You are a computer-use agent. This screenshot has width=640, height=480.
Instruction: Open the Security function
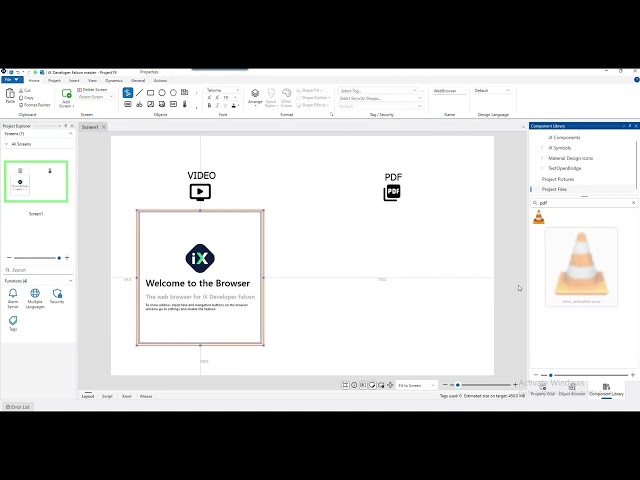(x=57, y=294)
